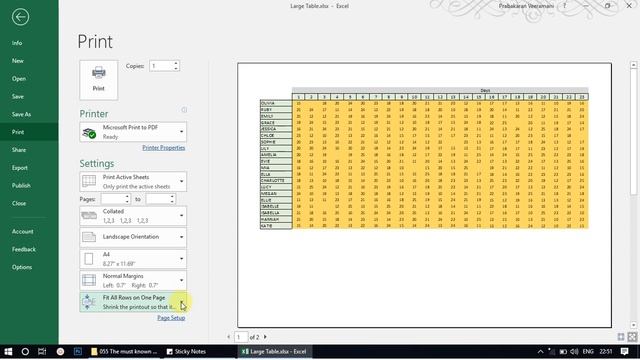Click the preview scrollbar up arrow
640x360 pixels.
633,65
